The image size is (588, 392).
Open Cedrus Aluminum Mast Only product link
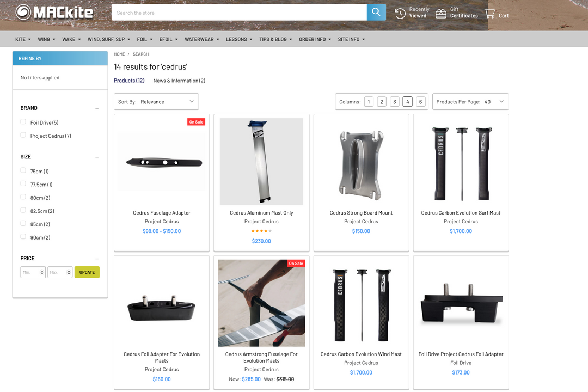coord(261,213)
